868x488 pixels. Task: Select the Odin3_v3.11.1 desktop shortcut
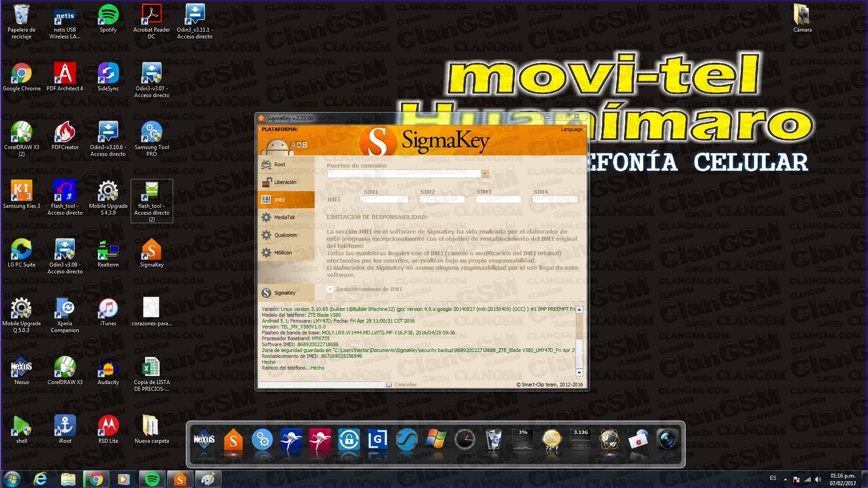pos(195,22)
